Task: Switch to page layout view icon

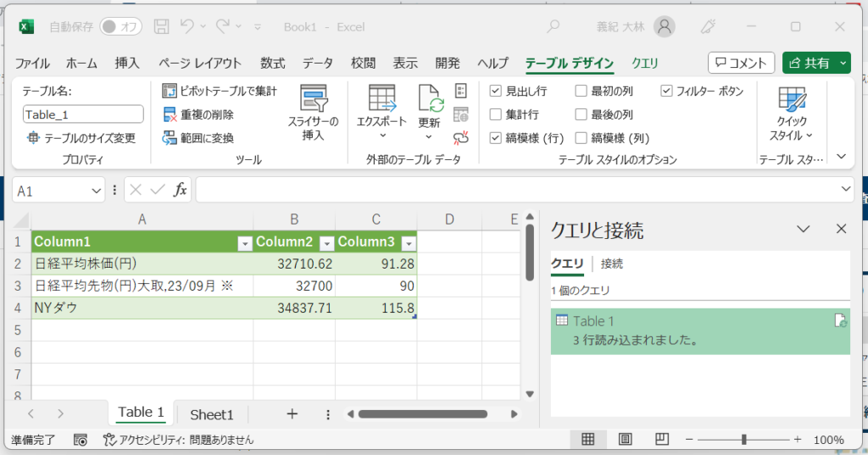Action: click(625, 439)
